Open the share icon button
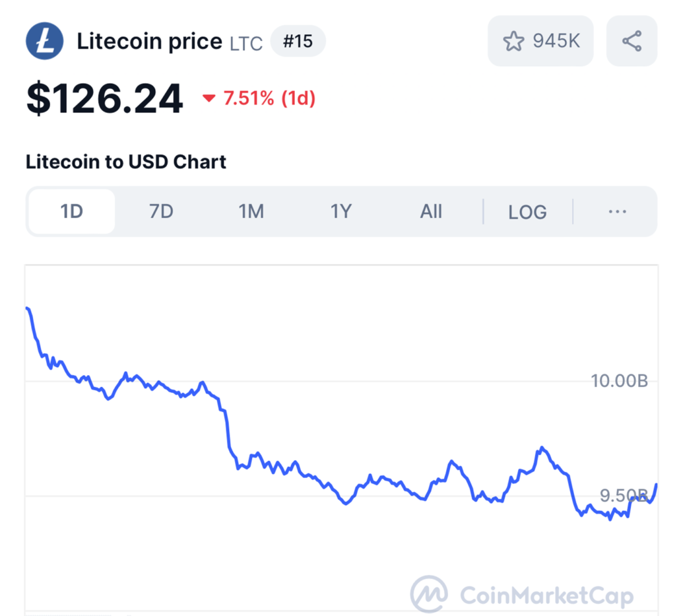The image size is (683, 616). [632, 41]
